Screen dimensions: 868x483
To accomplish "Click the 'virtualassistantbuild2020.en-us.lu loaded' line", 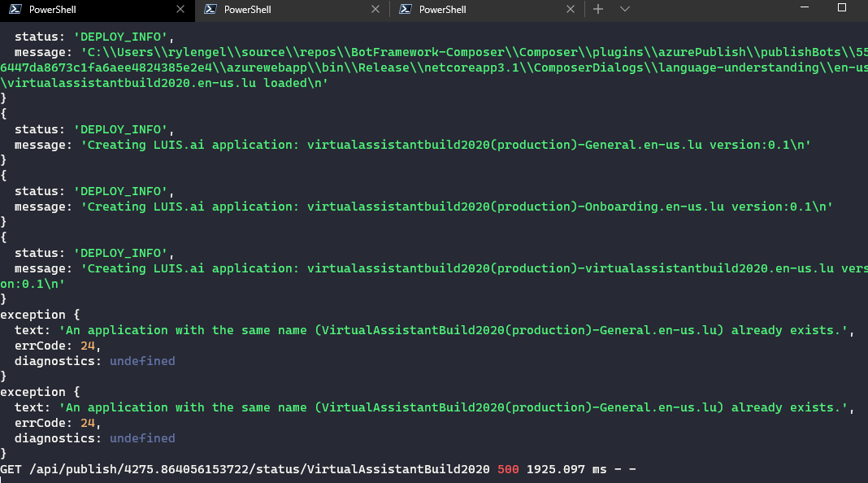I will click(164, 83).
